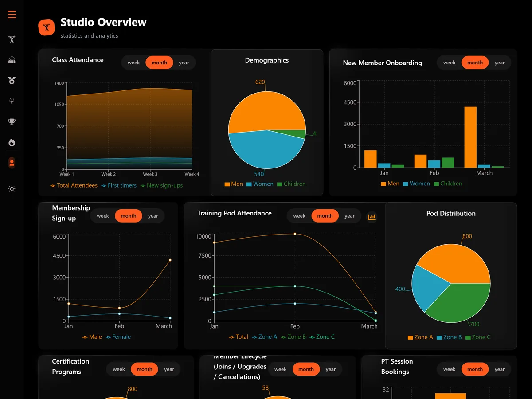Switch Certification Programs to week
Image resolution: width=532 pixels, height=399 pixels.
point(118,369)
